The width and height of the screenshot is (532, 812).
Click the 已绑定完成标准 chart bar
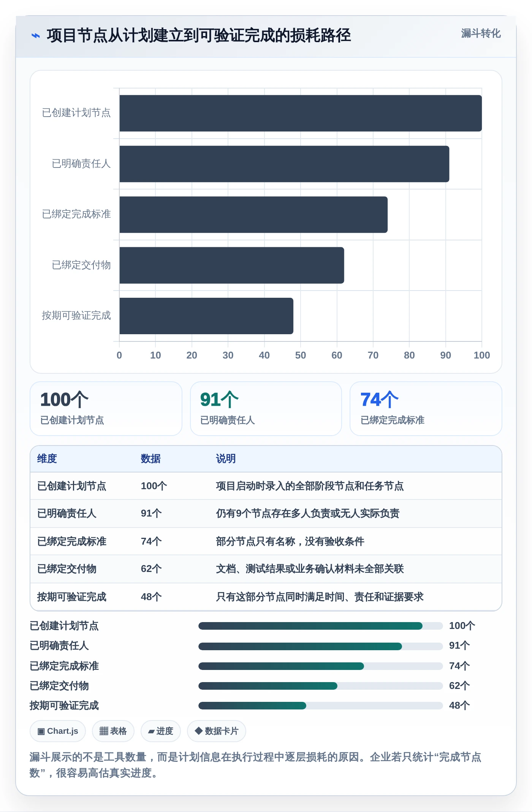(253, 215)
